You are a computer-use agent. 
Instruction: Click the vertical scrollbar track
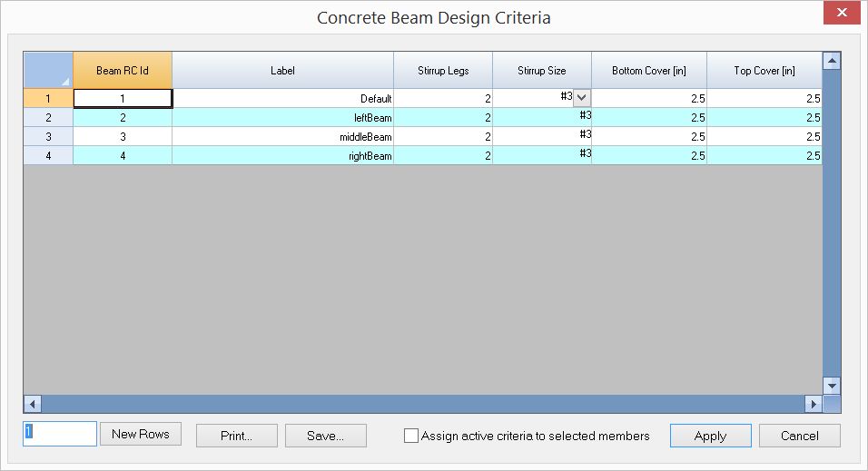(x=832, y=223)
